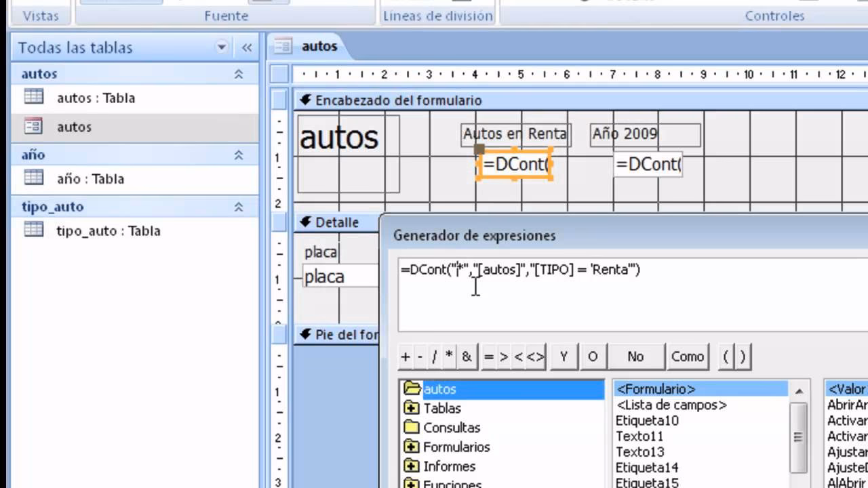
Task: Click the division operator button
Action: [433, 357]
